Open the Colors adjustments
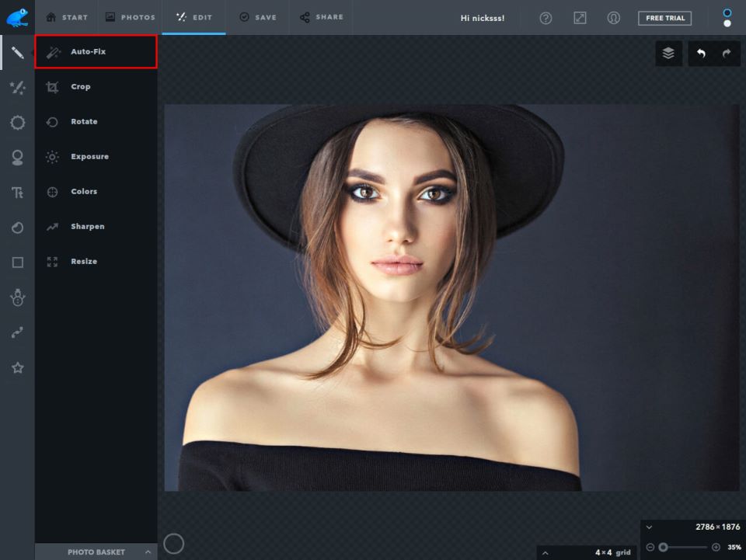 coord(96,192)
